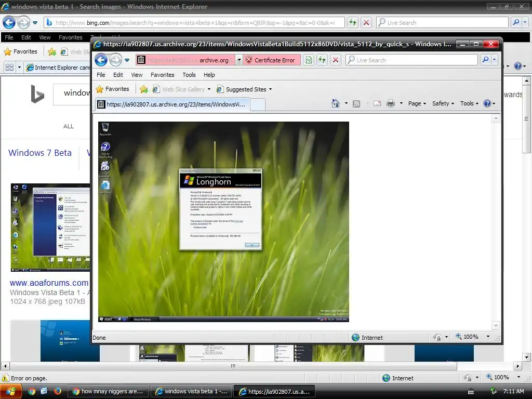Select the archive.org page tab

172,104
